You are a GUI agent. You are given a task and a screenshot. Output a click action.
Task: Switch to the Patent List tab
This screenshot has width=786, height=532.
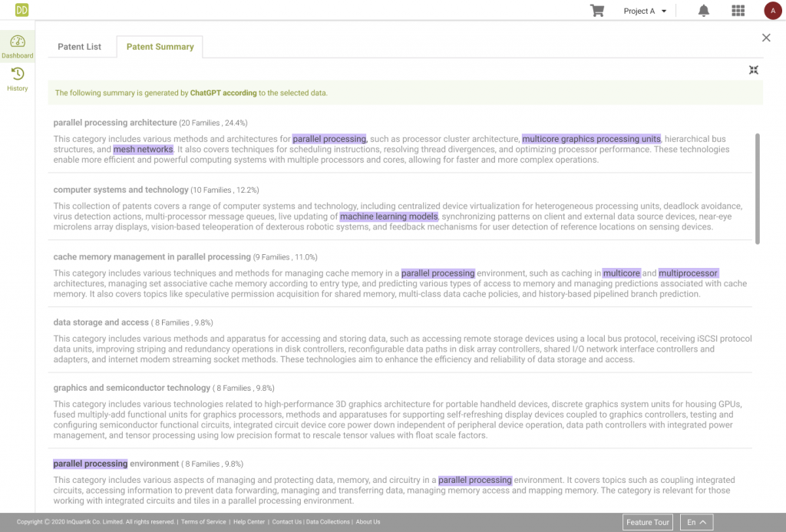coord(79,47)
